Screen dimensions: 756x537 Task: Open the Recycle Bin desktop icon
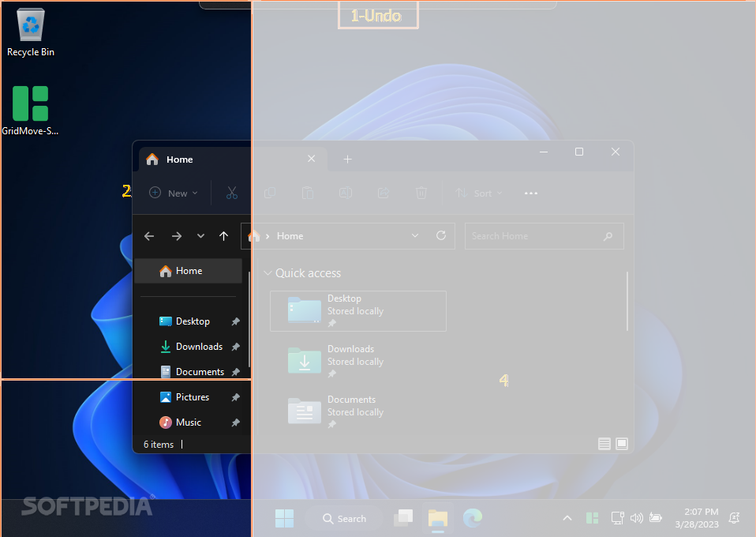coord(30,32)
